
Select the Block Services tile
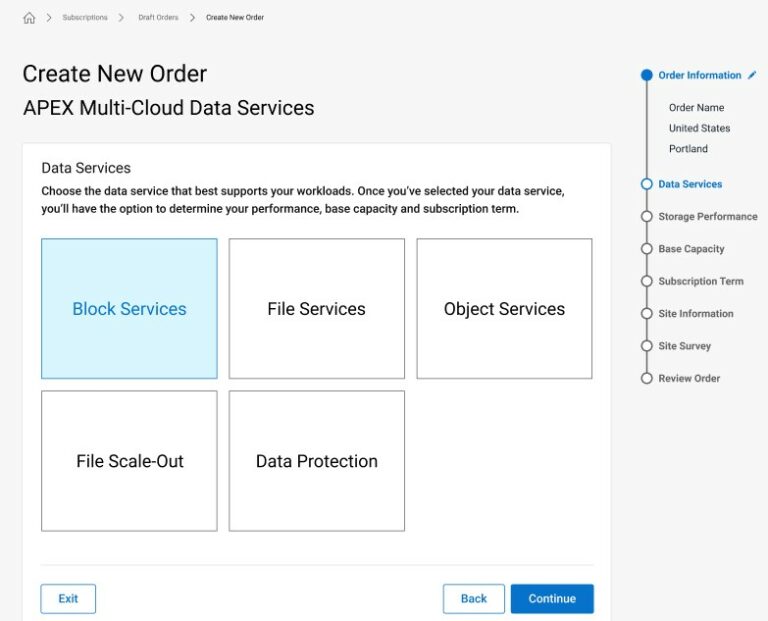[129, 309]
